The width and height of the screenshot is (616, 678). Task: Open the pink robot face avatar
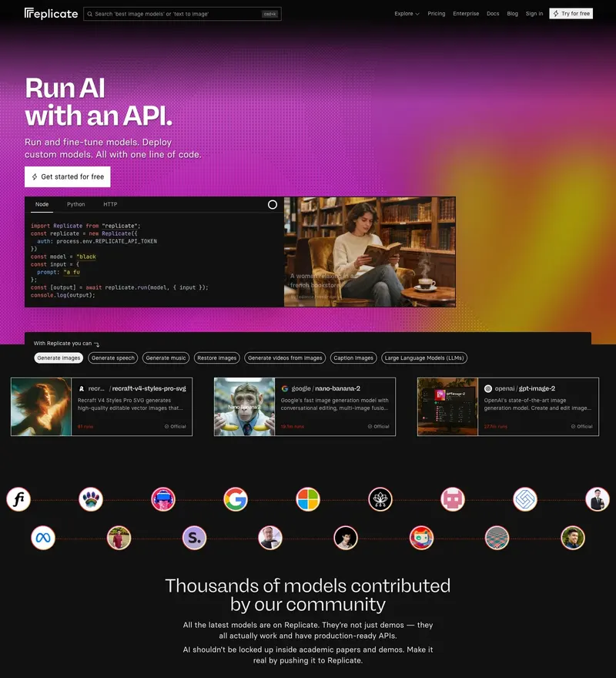(x=453, y=499)
